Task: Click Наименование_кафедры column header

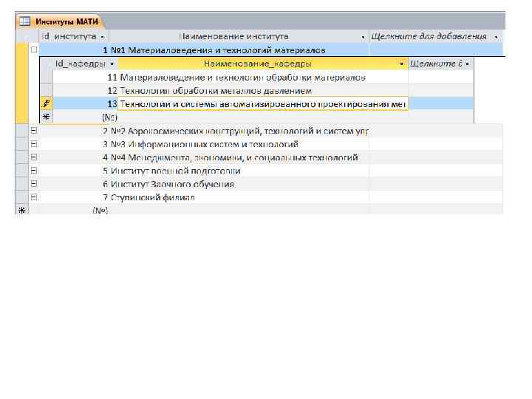Action: (262, 64)
